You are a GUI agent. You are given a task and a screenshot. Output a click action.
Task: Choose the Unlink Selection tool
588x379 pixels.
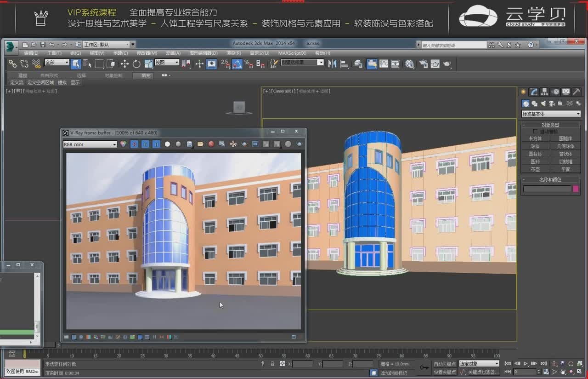(24, 64)
